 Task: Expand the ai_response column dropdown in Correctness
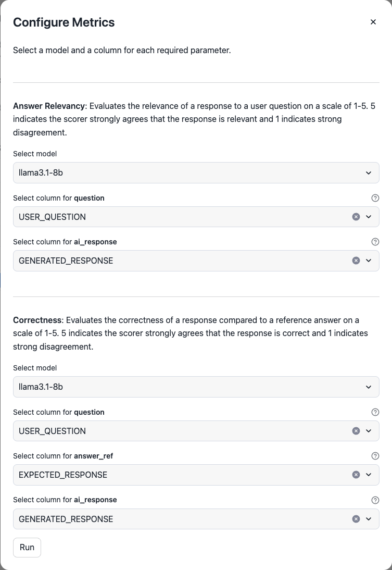[369, 518]
